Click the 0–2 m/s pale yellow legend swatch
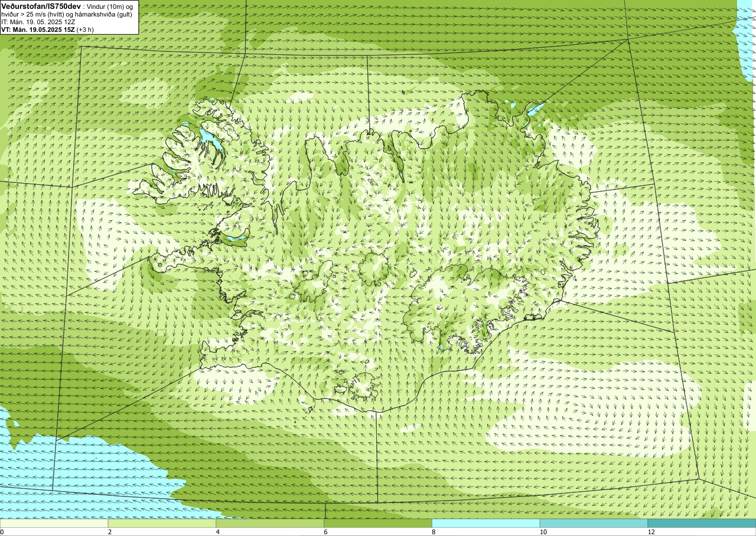Image resolution: width=756 pixels, height=536 pixels. tap(54, 523)
